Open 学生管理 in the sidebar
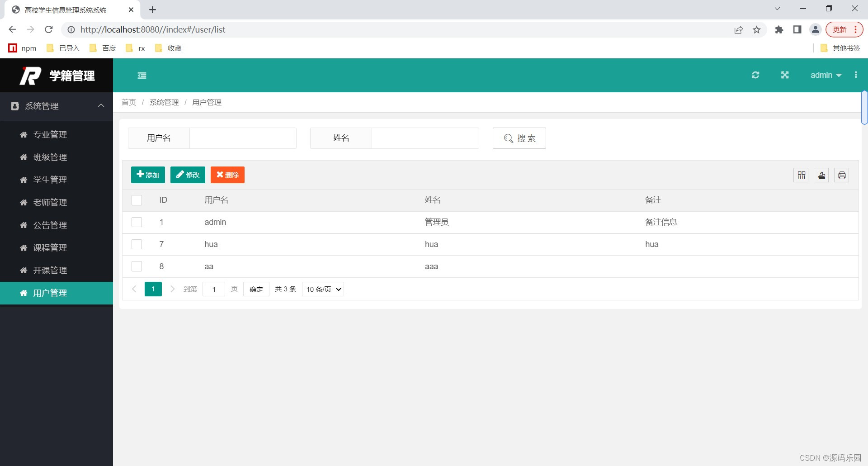This screenshot has height=466, width=868. coord(50,180)
